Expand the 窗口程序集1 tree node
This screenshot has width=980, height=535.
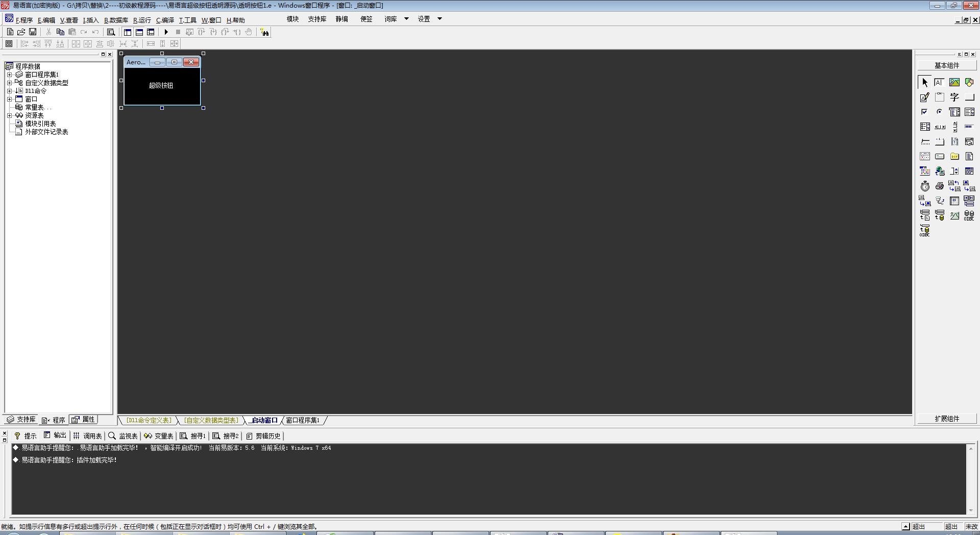pos(9,75)
